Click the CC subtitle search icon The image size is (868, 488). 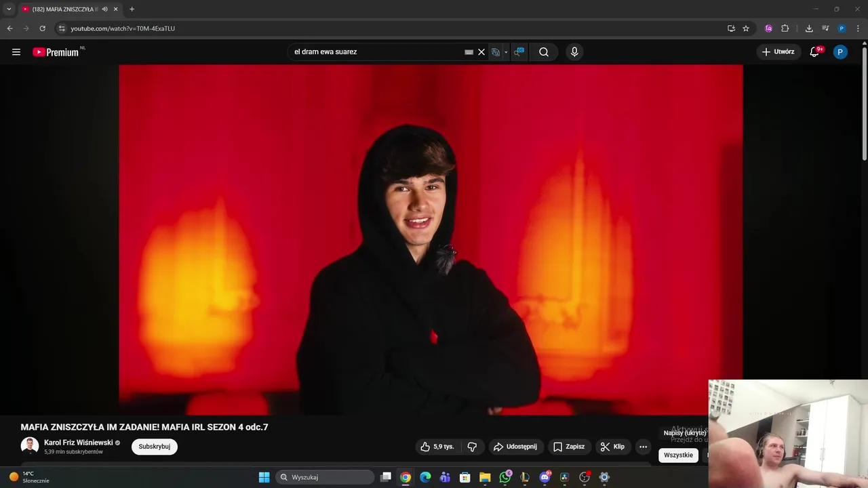(x=519, y=52)
